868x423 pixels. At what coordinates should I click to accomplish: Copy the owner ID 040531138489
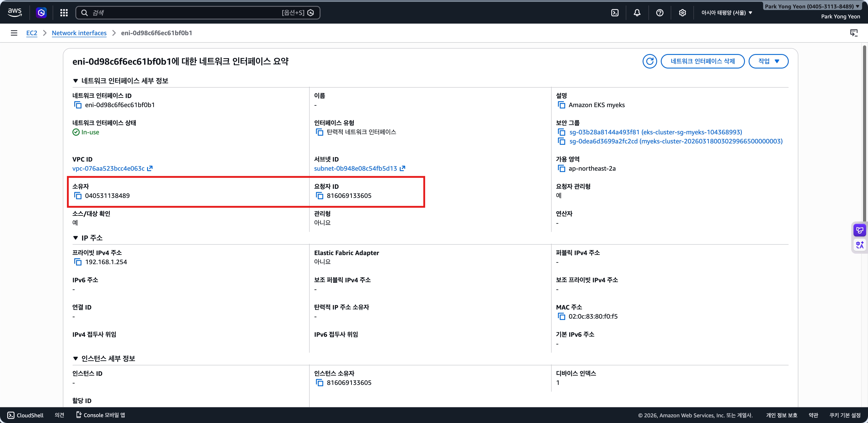pyautogui.click(x=78, y=195)
